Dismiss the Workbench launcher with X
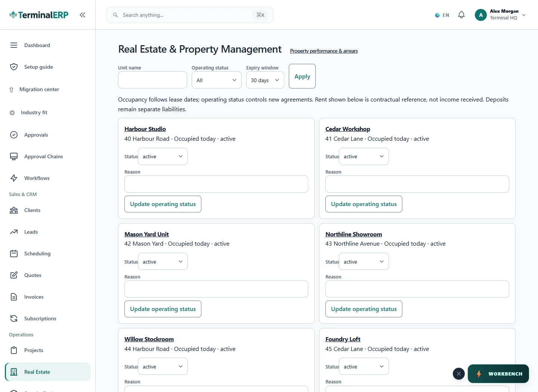538x392 pixels. point(459,374)
